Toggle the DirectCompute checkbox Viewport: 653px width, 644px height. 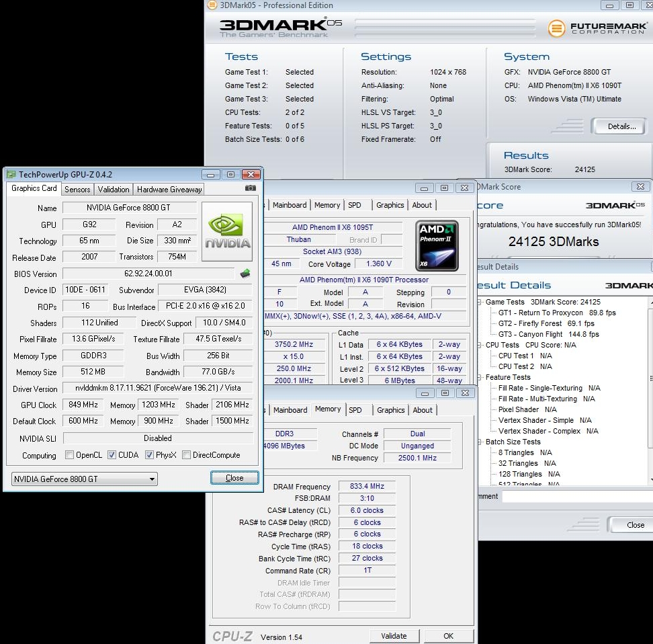[187, 455]
